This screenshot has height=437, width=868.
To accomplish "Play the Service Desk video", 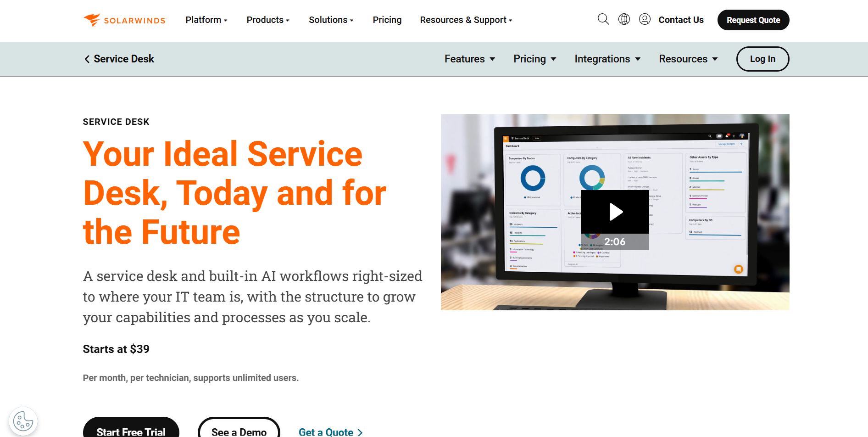I will point(615,212).
